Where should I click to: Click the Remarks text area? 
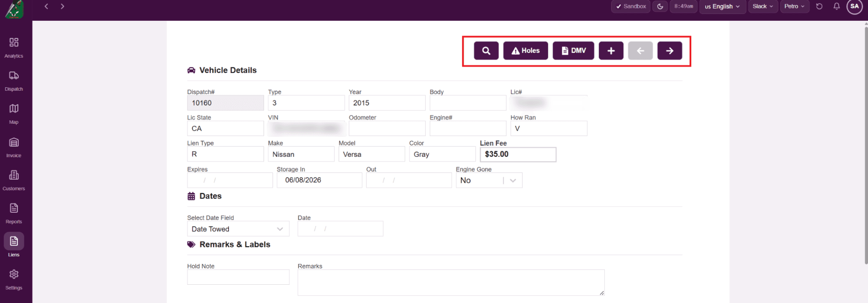point(451,283)
